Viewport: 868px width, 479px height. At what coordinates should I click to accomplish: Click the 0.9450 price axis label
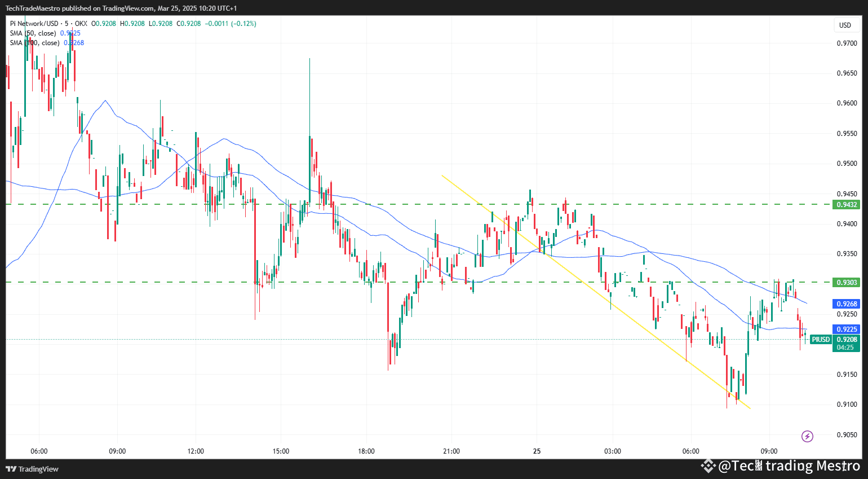847,194
